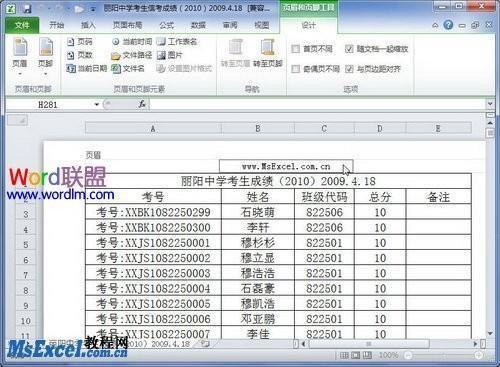Enable different first page checkbox
The width and height of the screenshot is (500, 367).
pos(295,49)
